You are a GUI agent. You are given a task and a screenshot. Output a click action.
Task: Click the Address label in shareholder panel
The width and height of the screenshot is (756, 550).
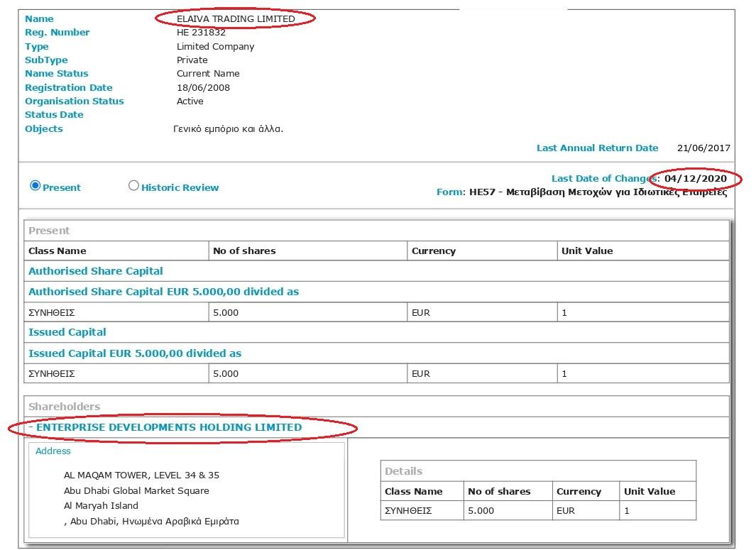coord(53,451)
